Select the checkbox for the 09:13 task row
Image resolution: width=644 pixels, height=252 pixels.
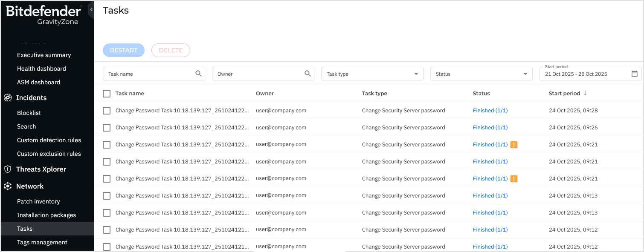click(106, 195)
